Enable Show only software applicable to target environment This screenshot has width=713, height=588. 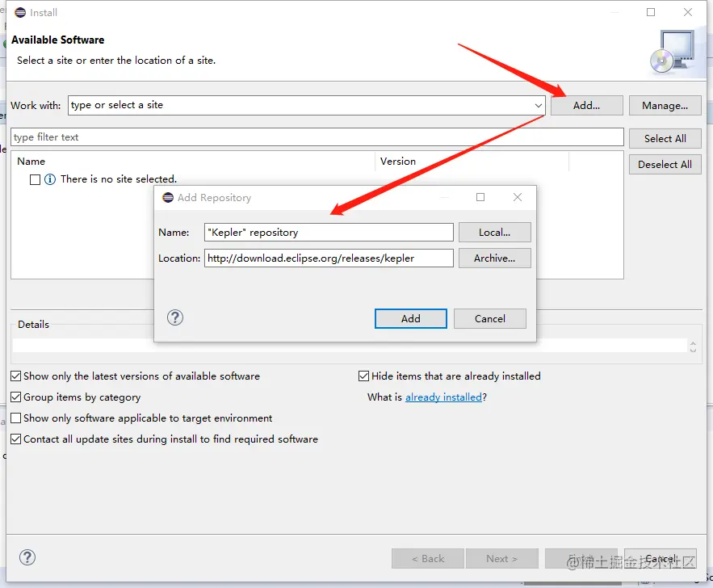click(x=16, y=418)
